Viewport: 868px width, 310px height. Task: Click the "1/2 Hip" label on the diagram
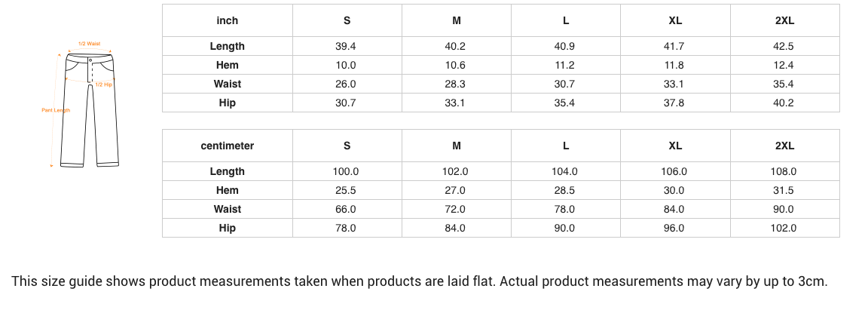point(104,85)
